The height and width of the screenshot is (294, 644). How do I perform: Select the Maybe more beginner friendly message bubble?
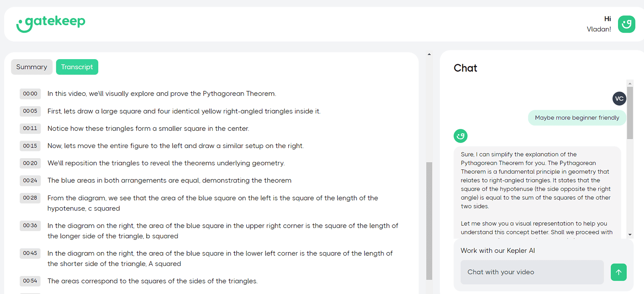tap(577, 117)
